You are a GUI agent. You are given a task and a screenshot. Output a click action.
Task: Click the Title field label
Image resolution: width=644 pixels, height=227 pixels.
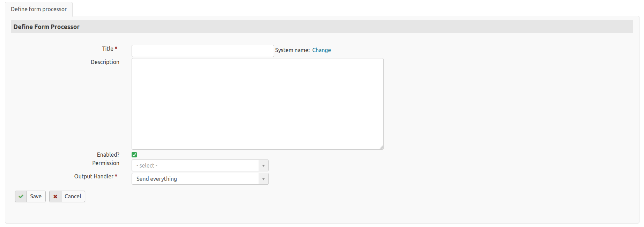point(108,49)
